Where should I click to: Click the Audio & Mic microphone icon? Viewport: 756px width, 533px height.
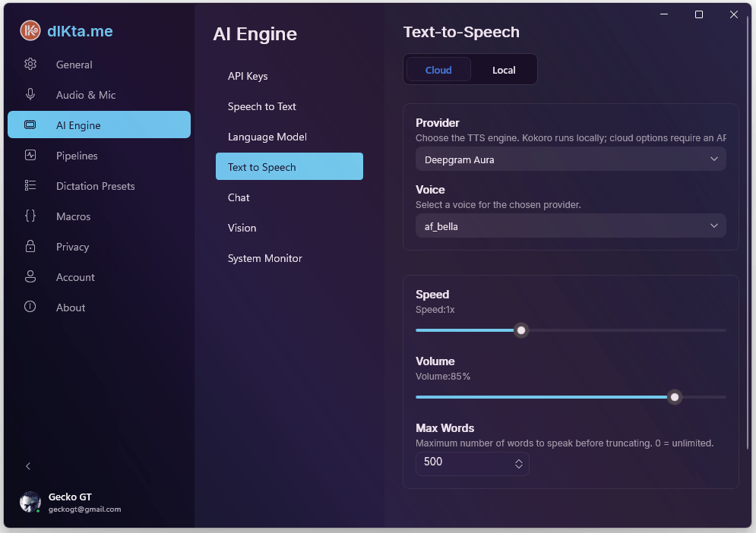click(x=30, y=94)
